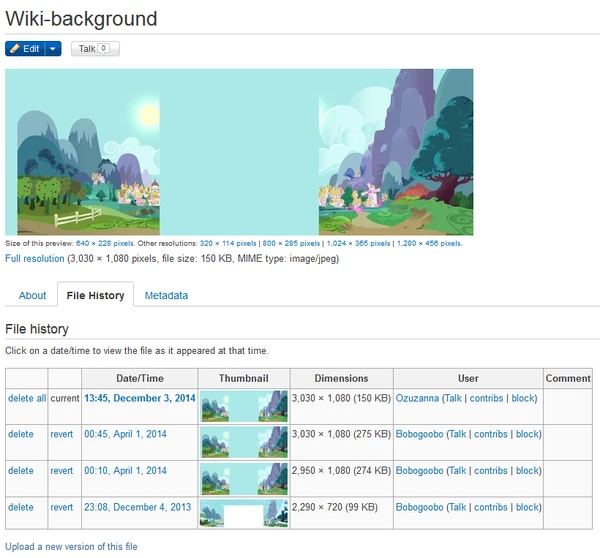View Bobogoobo contribs in the 99 KB row
Image resolution: width=600 pixels, height=558 pixels.
[x=491, y=507]
